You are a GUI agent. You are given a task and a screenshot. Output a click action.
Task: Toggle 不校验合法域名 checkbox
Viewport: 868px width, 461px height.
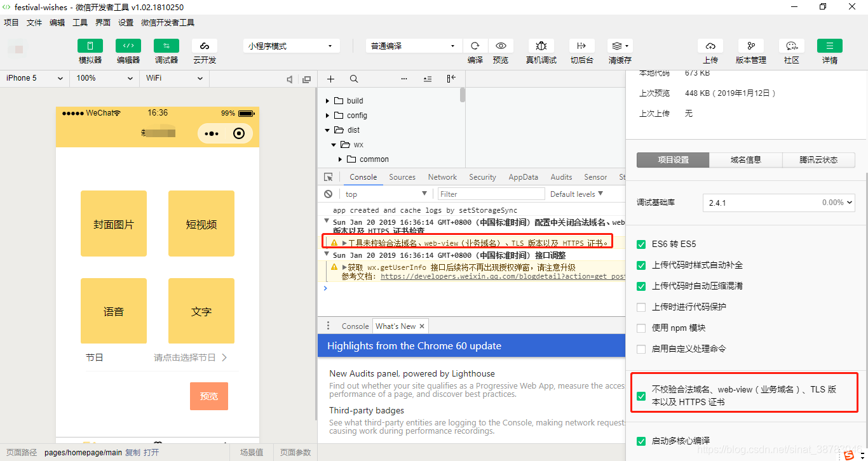(x=641, y=396)
